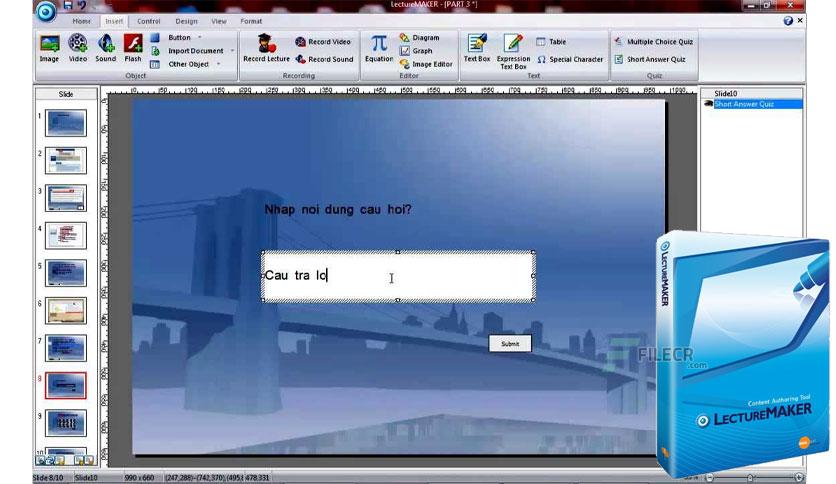836x484 pixels.
Task: Click Record Sound
Action: pos(324,59)
